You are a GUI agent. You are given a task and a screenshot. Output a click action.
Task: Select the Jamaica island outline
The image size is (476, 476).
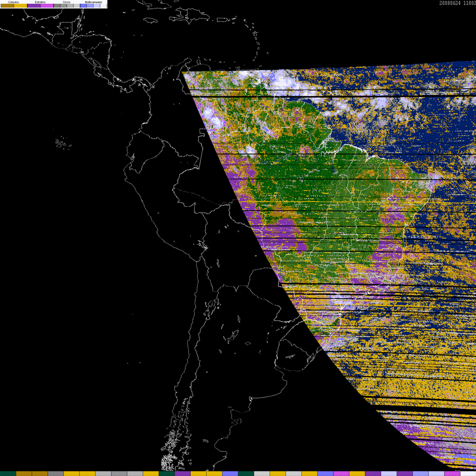point(151,20)
